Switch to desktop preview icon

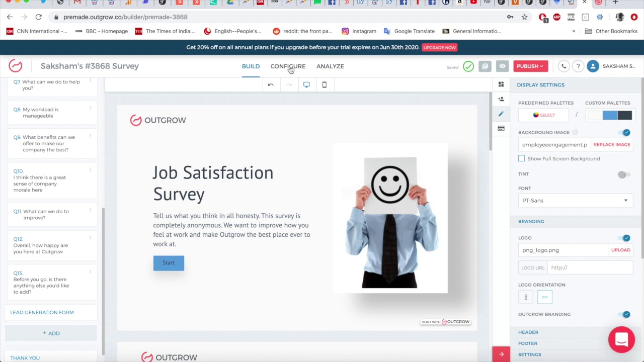[306, 84]
